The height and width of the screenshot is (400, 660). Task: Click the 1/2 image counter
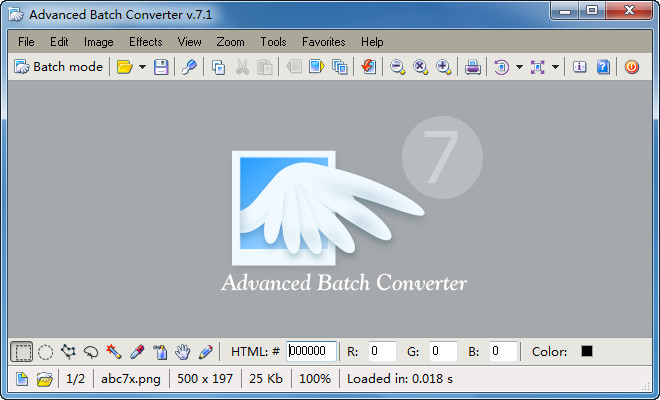click(x=75, y=379)
